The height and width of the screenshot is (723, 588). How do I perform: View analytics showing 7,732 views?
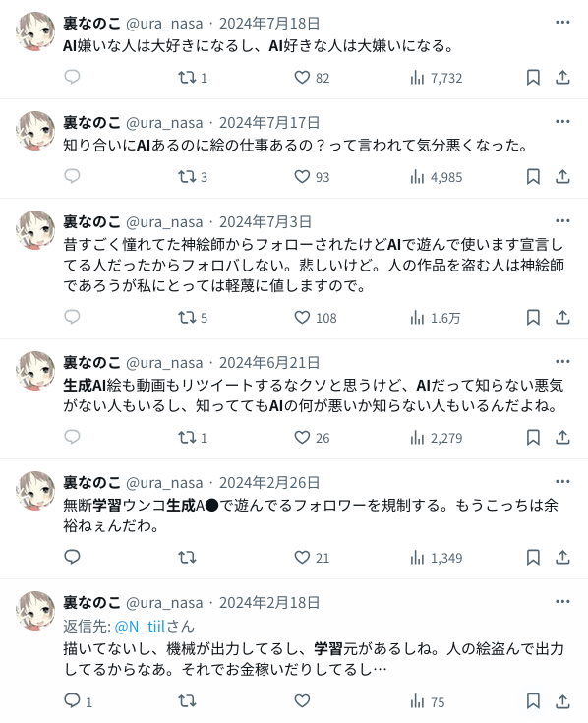point(436,78)
